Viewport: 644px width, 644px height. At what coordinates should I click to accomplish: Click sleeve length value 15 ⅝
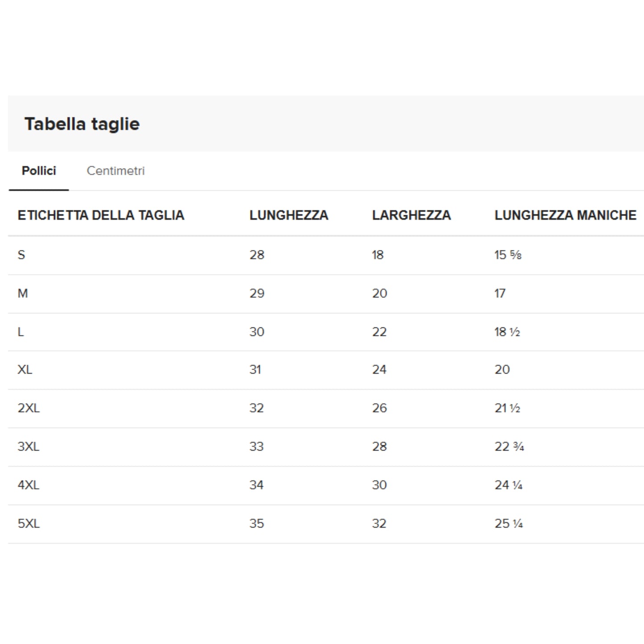(508, 255)
